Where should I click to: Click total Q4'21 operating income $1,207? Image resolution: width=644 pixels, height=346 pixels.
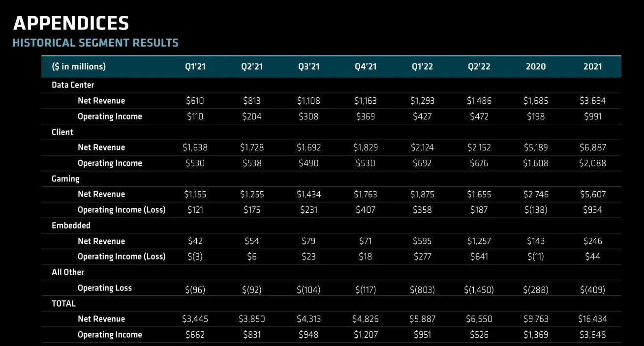(366, 335)
